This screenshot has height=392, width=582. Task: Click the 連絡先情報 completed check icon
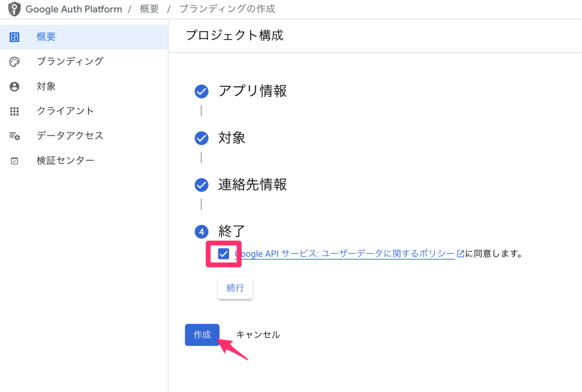(202, 185)
